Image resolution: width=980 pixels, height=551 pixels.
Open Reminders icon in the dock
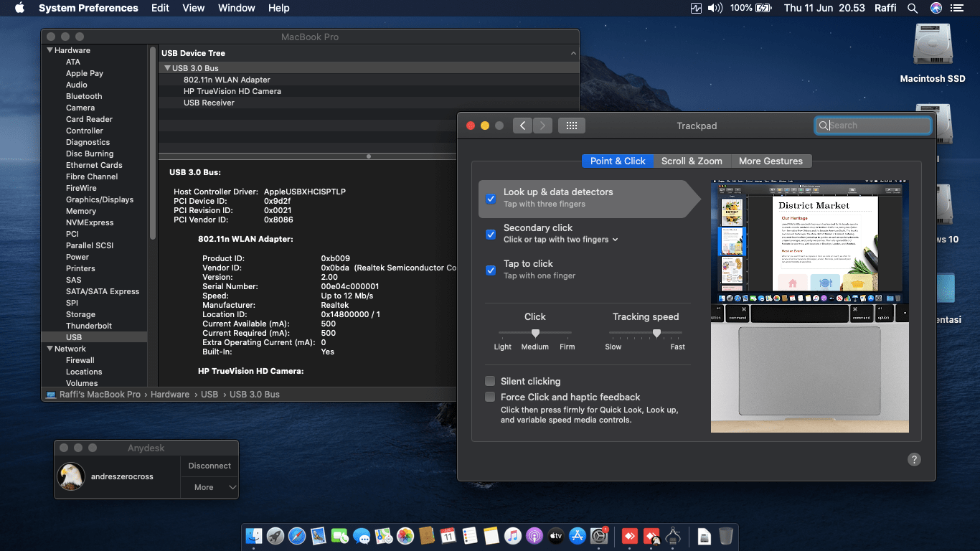470,536
